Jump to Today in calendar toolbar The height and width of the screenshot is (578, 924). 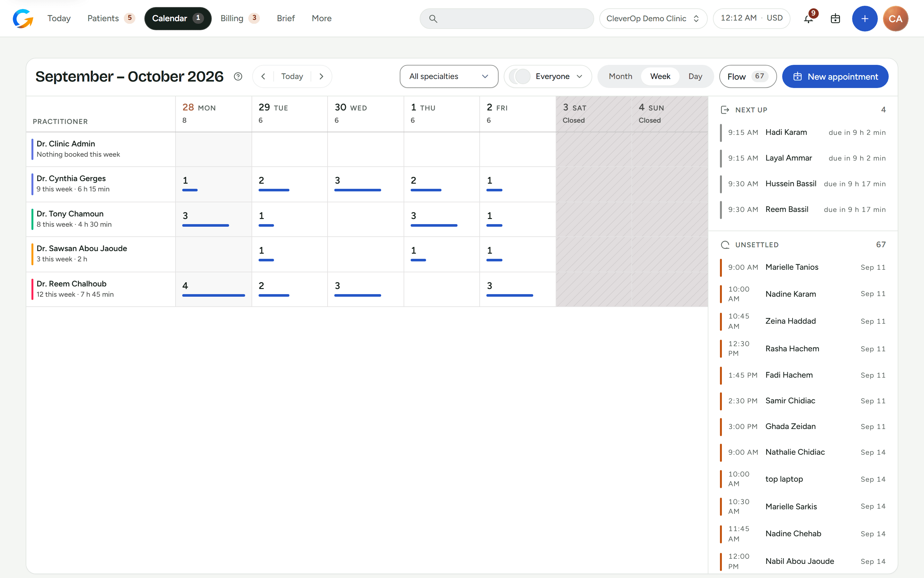pos(292,76)
